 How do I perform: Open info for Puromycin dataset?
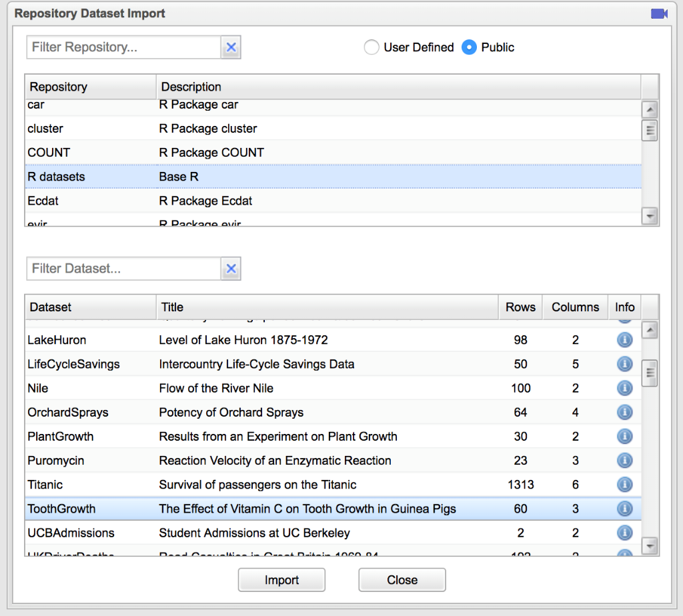[624, 461]
